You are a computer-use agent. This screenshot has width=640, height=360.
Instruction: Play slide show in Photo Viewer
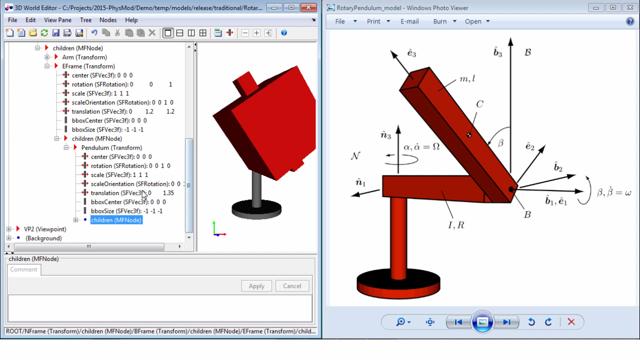(482, 322)
